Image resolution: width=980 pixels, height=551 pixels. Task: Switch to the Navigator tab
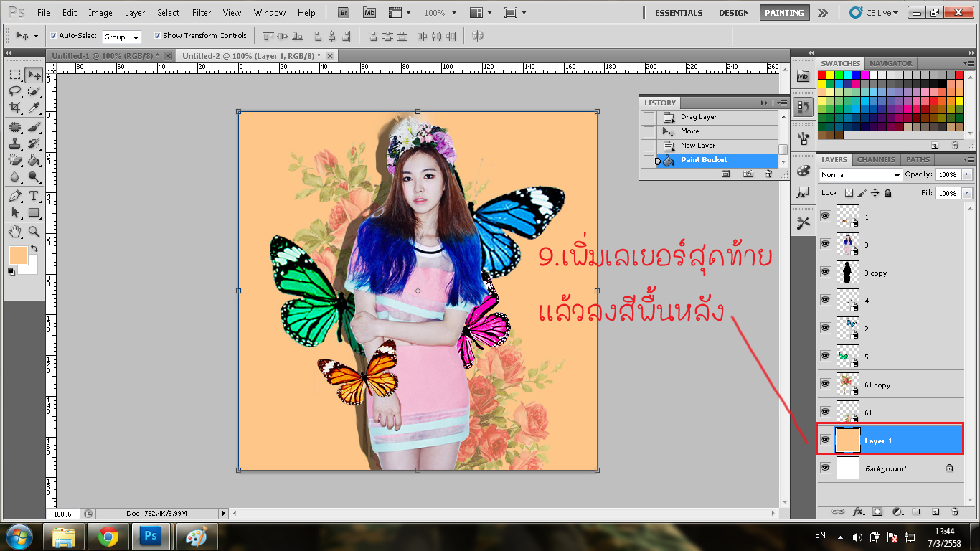[x=891, y=63]
